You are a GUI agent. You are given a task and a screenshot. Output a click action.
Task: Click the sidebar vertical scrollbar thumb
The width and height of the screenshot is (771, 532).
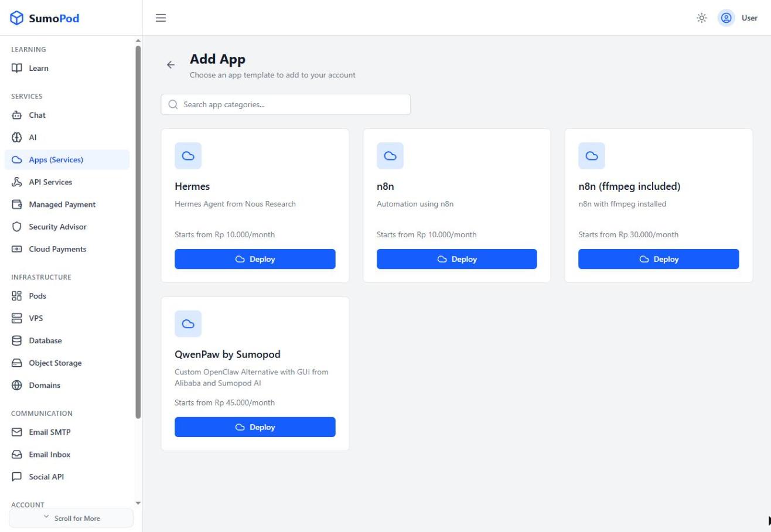click(138, 231)
